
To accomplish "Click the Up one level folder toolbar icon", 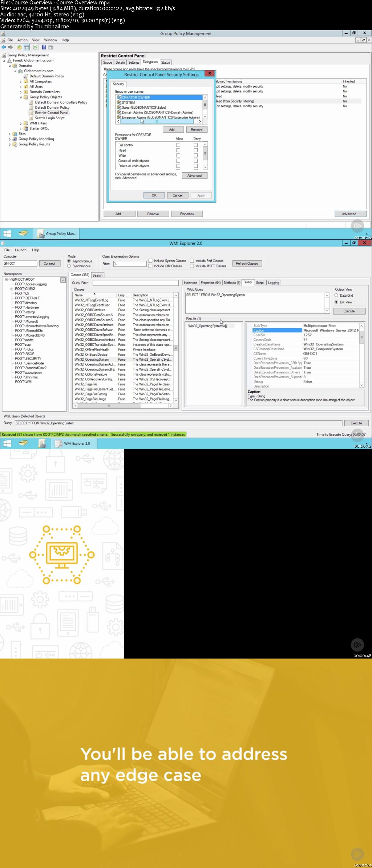I will click(x=19, y=47).
